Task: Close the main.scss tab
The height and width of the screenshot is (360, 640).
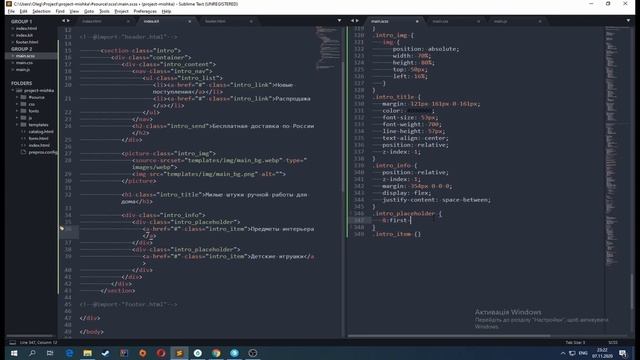Action: [x=417, y=21]
